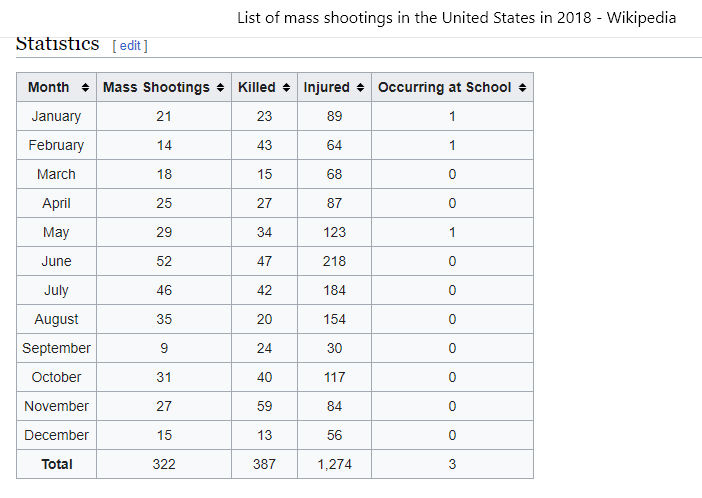Click the Statistics section heading
Viewport: 702px width, 498px height.
click(57, 45)
